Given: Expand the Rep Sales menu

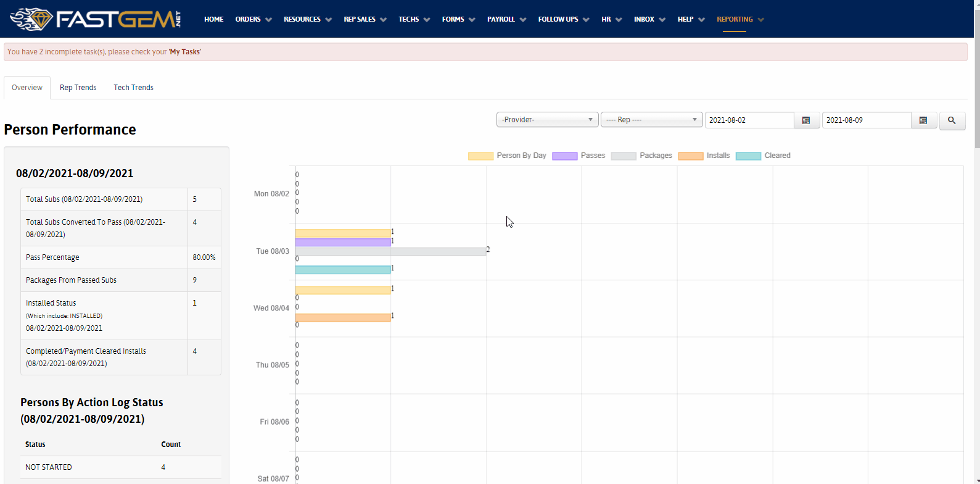Looking at the screenshot, I should point(365,19).
